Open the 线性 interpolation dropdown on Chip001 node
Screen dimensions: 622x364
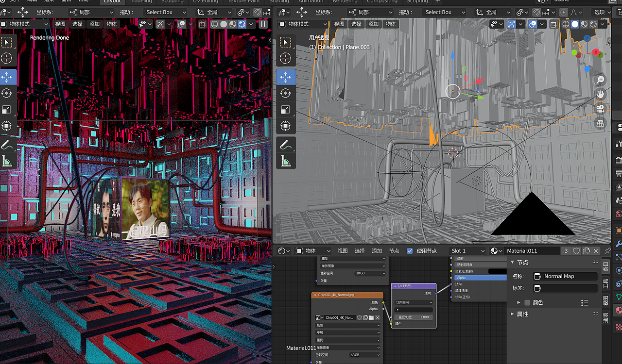click(x=347, y=325)
